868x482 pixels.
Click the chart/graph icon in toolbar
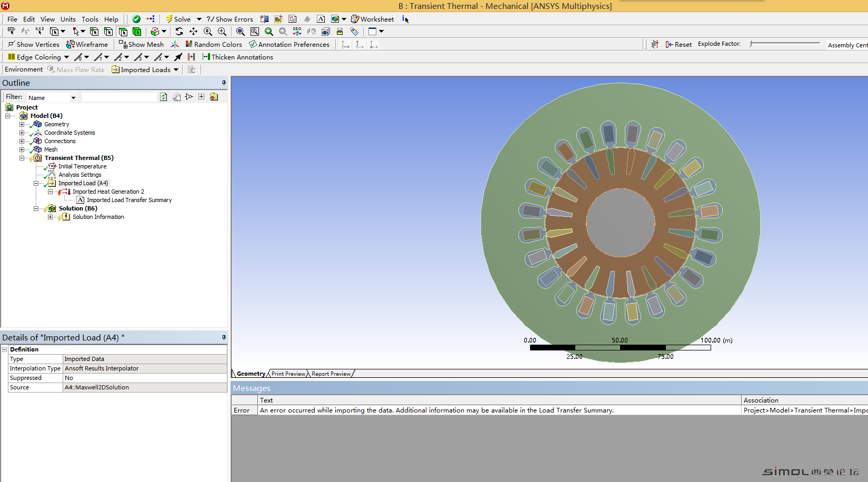(293, 19)
